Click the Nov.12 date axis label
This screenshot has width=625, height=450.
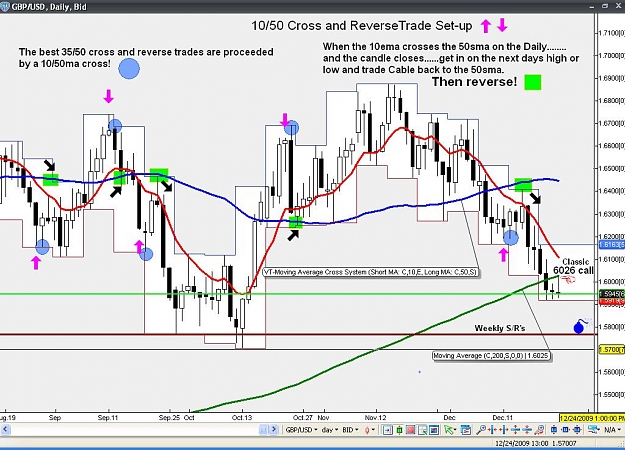(375, 418)
